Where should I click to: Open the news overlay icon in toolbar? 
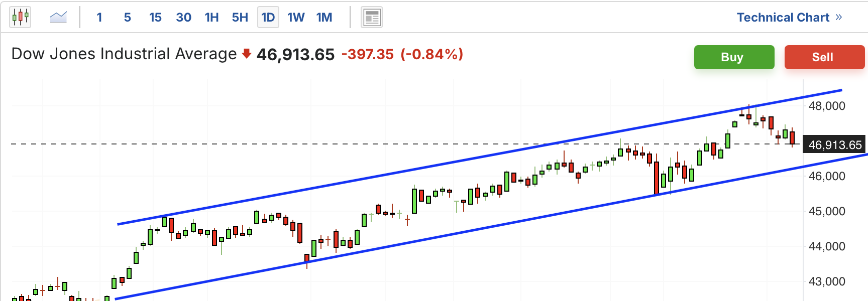pyautogui.click(x=372, y=18)
